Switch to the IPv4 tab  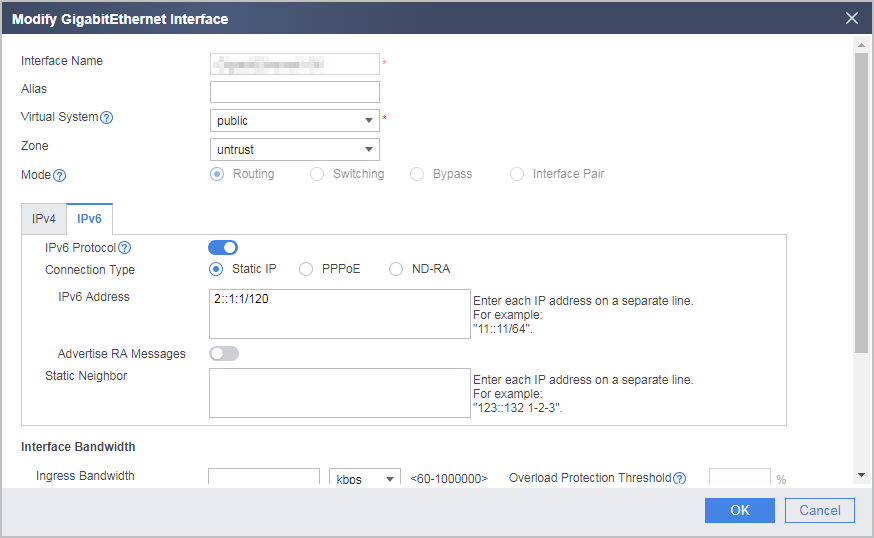pos(43,219)
